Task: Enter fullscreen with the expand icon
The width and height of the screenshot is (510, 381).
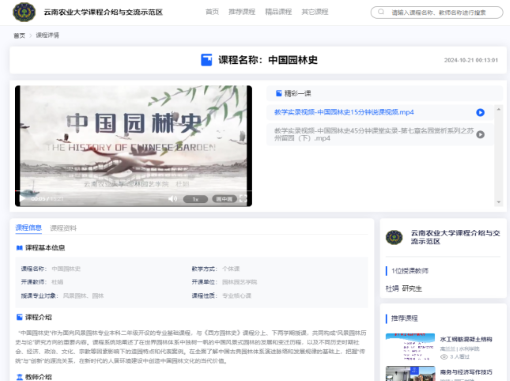Action: pos(243,199)
